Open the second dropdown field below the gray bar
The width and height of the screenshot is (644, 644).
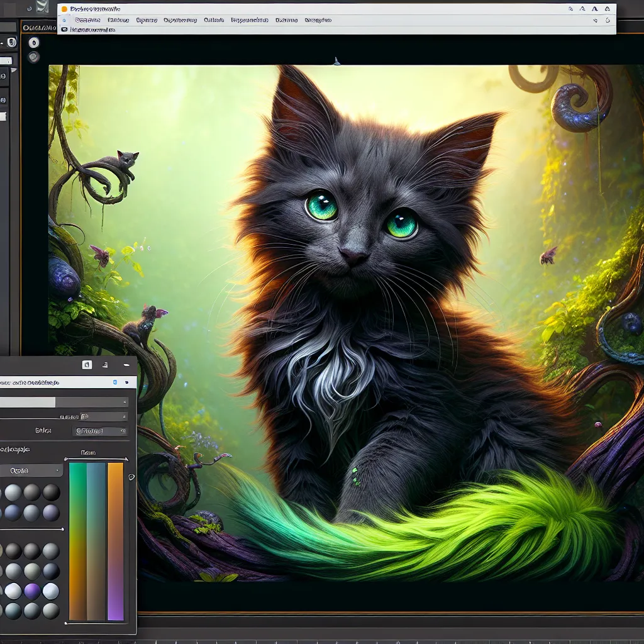point(101,431)
